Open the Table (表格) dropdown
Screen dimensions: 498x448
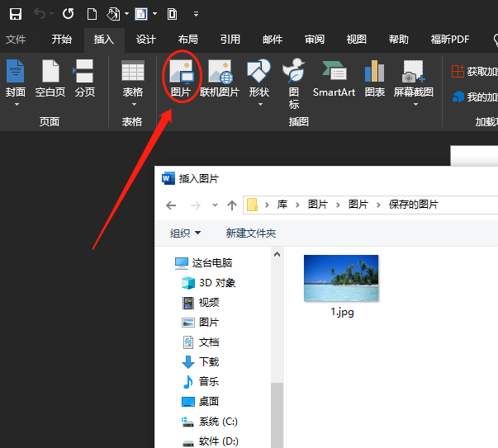coord(132,83)
